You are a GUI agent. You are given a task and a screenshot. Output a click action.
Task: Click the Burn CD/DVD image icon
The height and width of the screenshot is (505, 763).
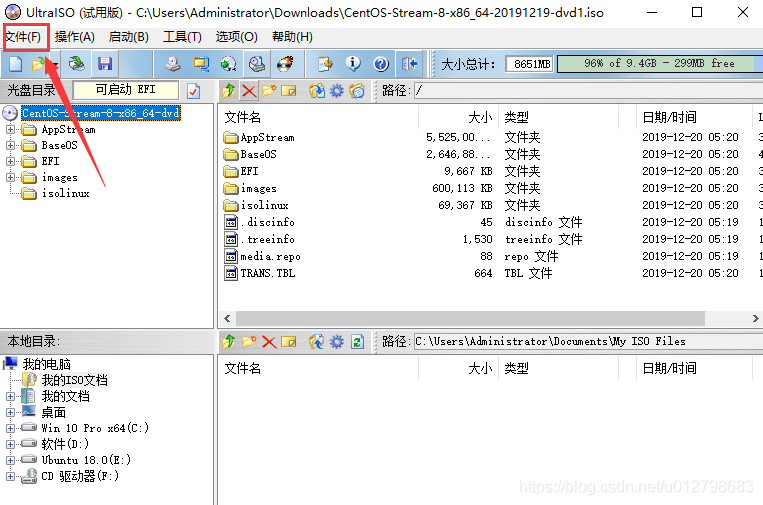[285, 64]
